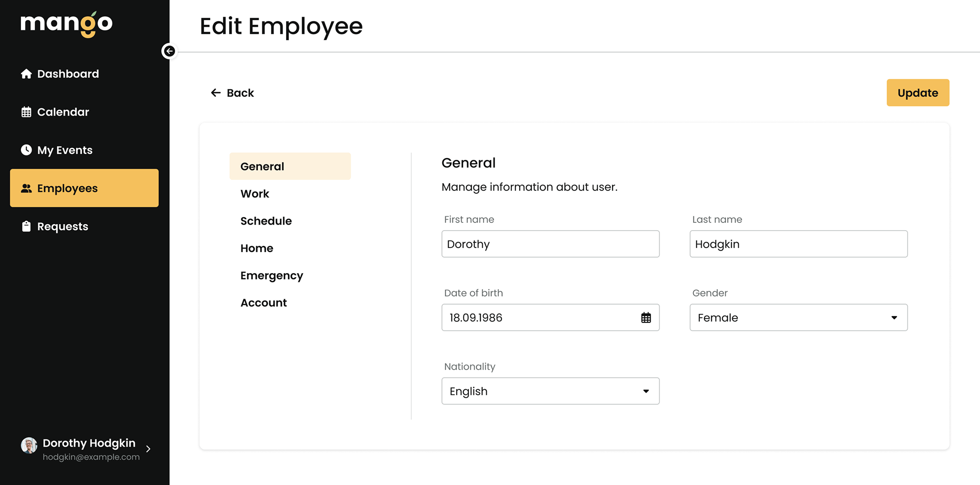Open My Events via its clock icon
980x485 pixels.
point(26,150)
